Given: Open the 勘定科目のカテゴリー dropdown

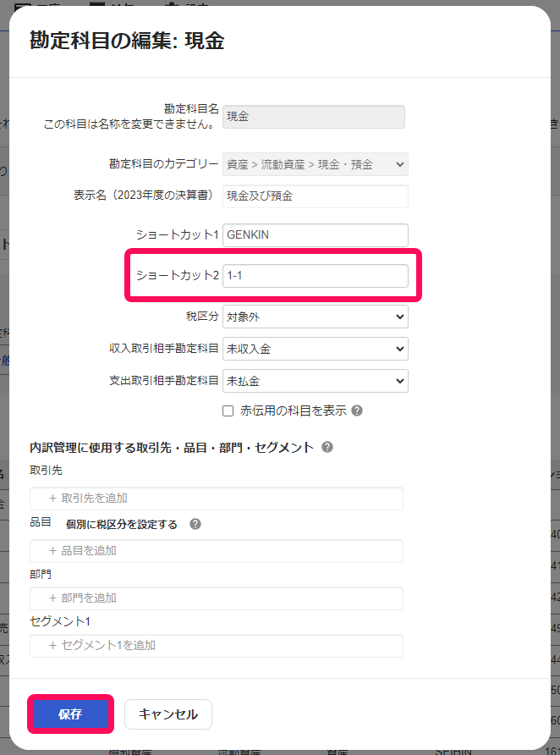Looking at the screenshot, I should pos(316,164).
